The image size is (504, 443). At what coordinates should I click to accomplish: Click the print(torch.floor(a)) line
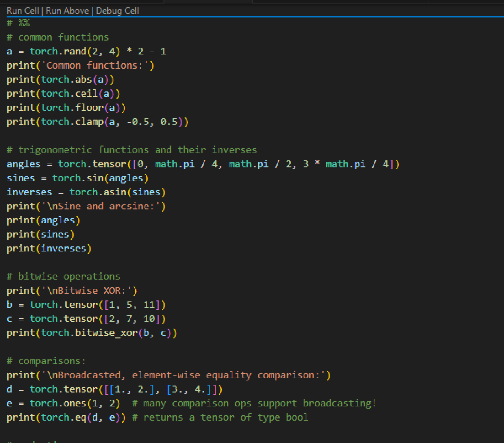pos(66,108)
